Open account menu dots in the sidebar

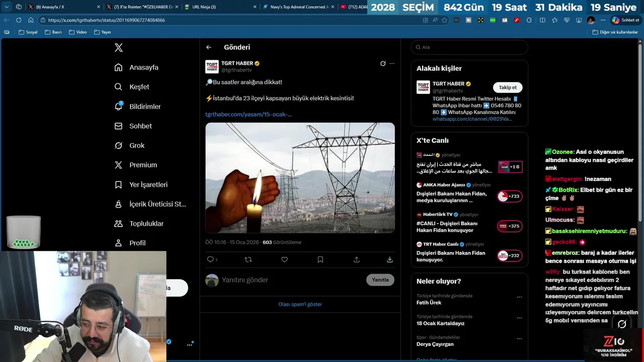[x=190, y=344]
